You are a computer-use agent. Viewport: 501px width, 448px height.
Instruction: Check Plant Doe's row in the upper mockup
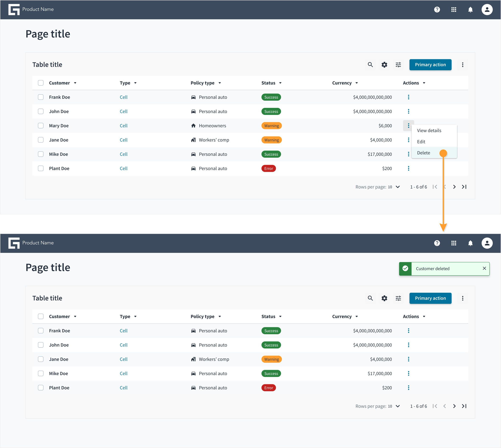(41, 169)
